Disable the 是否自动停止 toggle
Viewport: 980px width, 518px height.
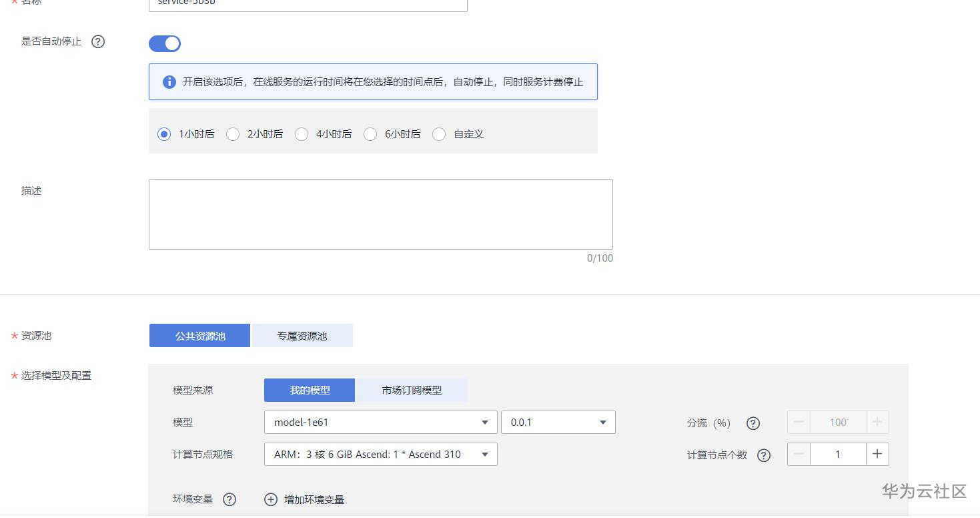[164, 43]
